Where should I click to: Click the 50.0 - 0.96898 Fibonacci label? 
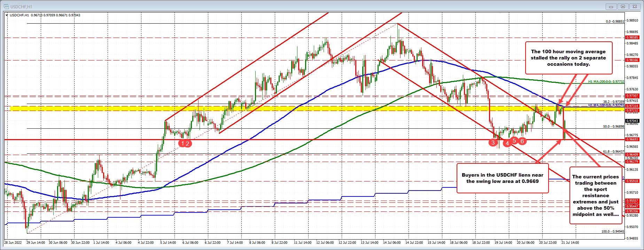point(613,127)
